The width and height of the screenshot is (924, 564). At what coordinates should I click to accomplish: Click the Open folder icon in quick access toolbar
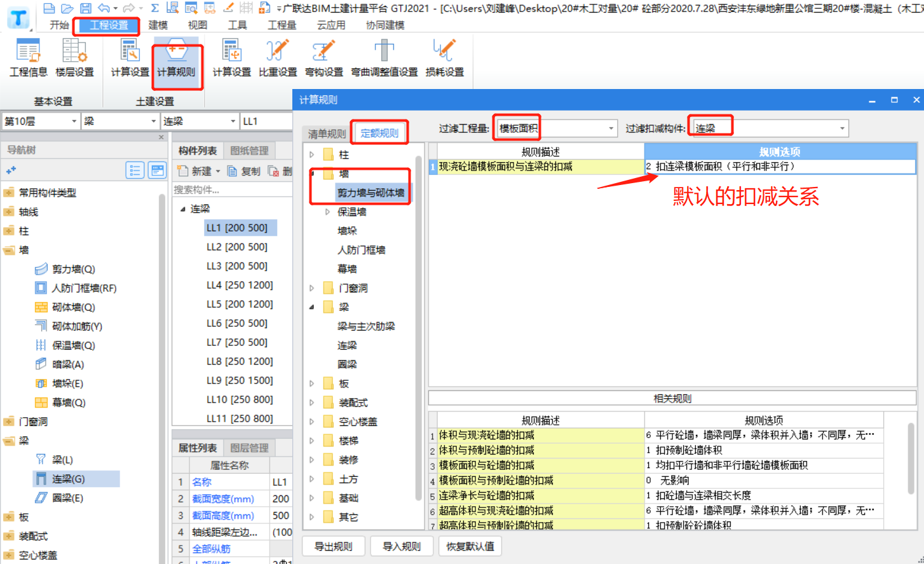click(67, 8)
